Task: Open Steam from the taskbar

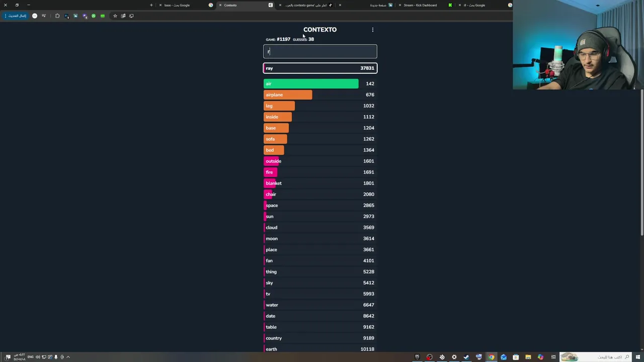Action: point(466,357)
